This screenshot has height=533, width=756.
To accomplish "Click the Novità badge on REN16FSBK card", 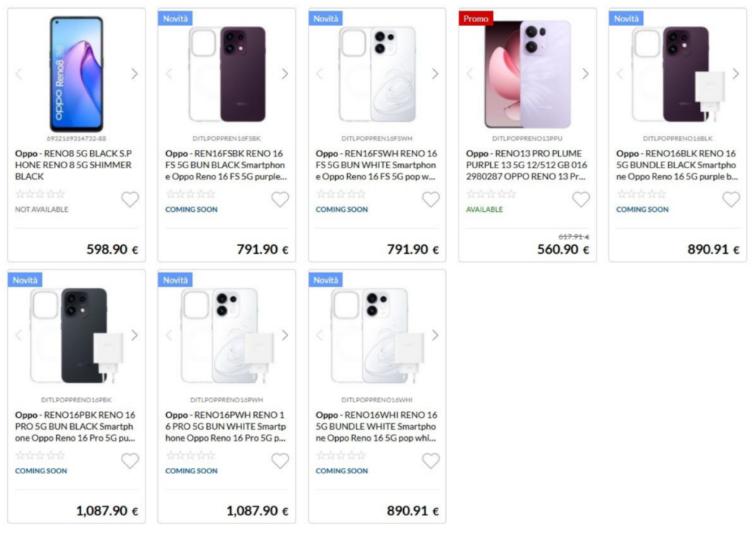I will tap(175, 18).
